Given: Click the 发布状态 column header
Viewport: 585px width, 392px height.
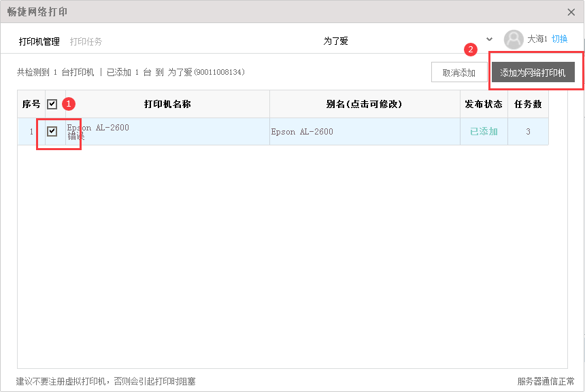Looking at the screenshot, I should (484, 104).
